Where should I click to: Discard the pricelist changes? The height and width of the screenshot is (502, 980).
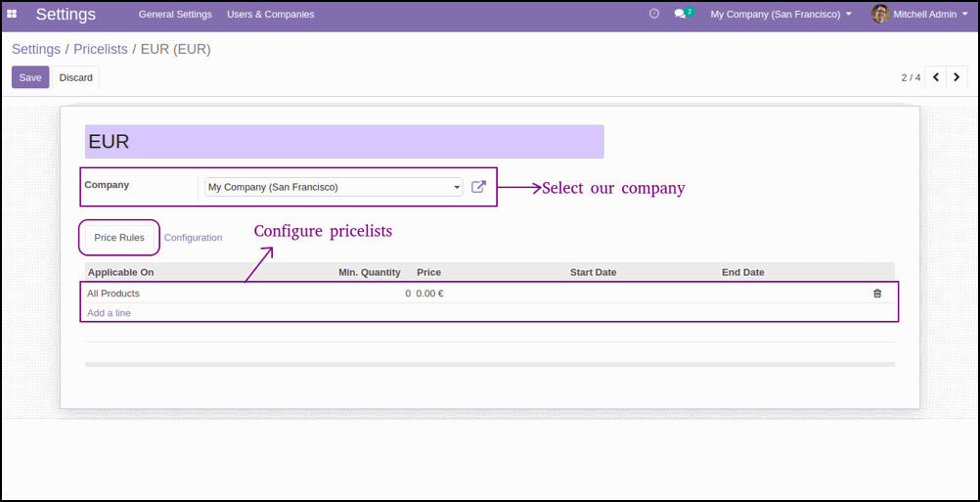coord(75,77)
